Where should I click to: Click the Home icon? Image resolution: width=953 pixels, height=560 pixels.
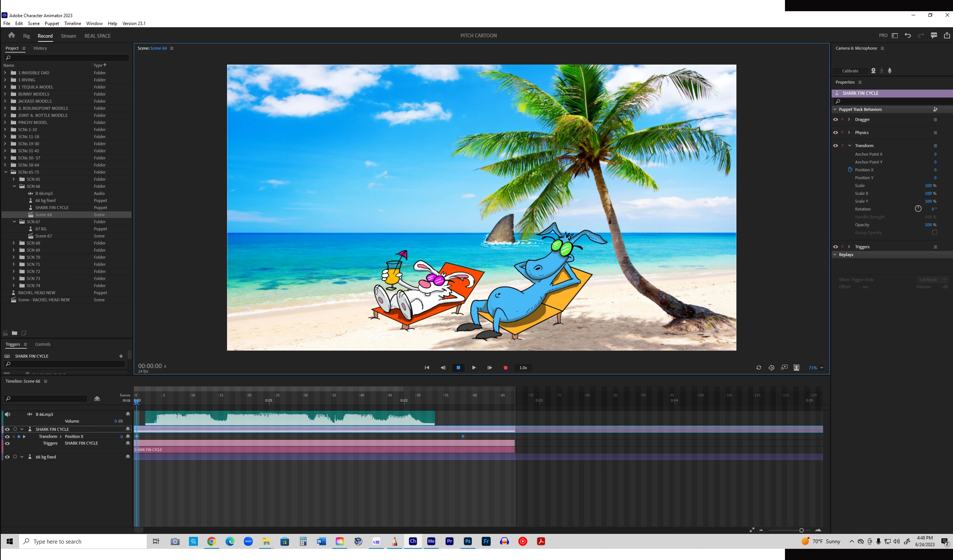(x=12, y=35)
